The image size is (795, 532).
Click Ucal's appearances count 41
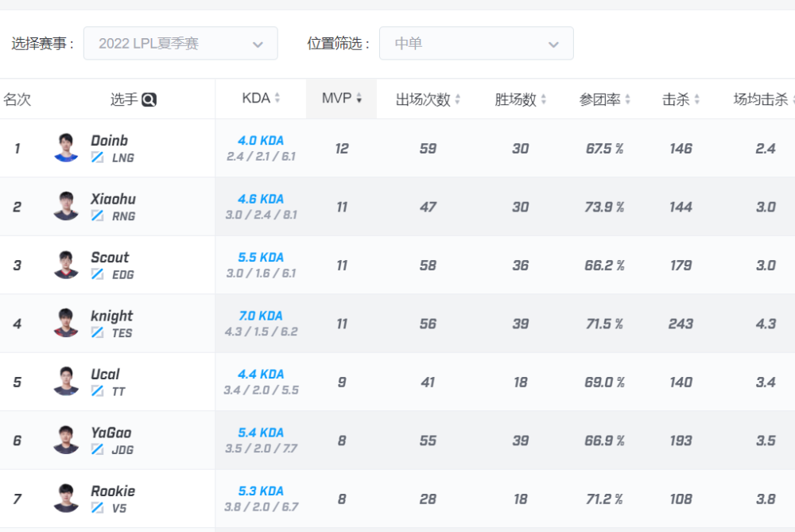pos(428,382)
